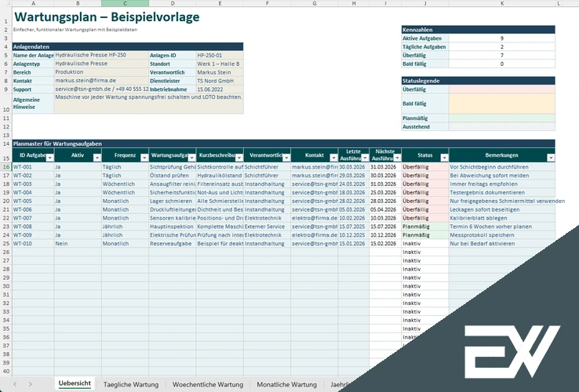The height and width of the screenshot is (392, 579).
Task: Switch to the Taegliche Wartung sheet tab
Action: [131, 385]
